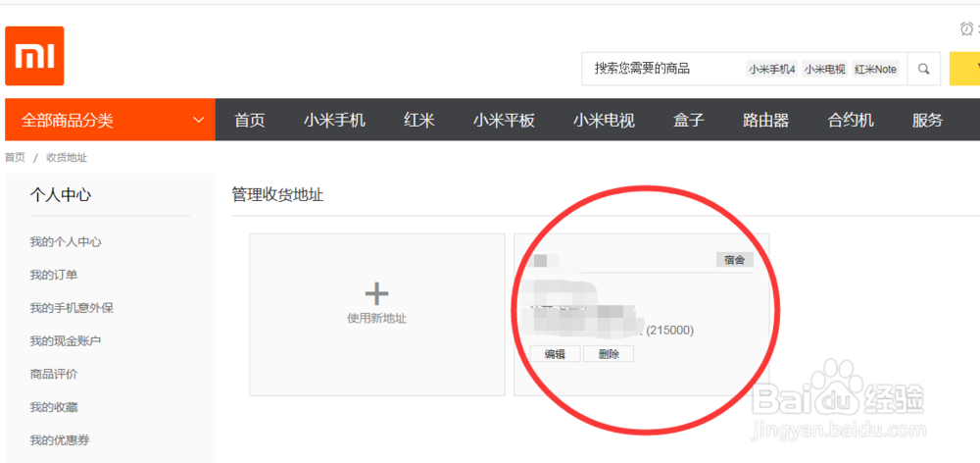Open the 小米手机 nav item
This screenshot has width=980, height=463.
334,120
